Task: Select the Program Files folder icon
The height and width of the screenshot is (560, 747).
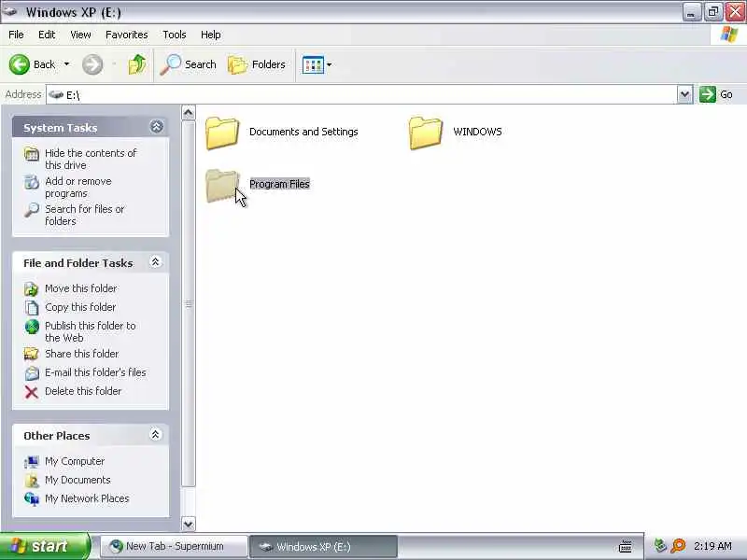Action: pos(222,186)
